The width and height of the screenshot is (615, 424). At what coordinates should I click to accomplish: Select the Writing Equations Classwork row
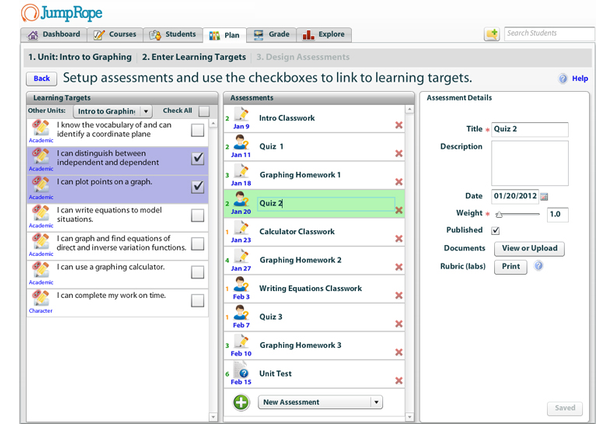(x=314, y=289)
